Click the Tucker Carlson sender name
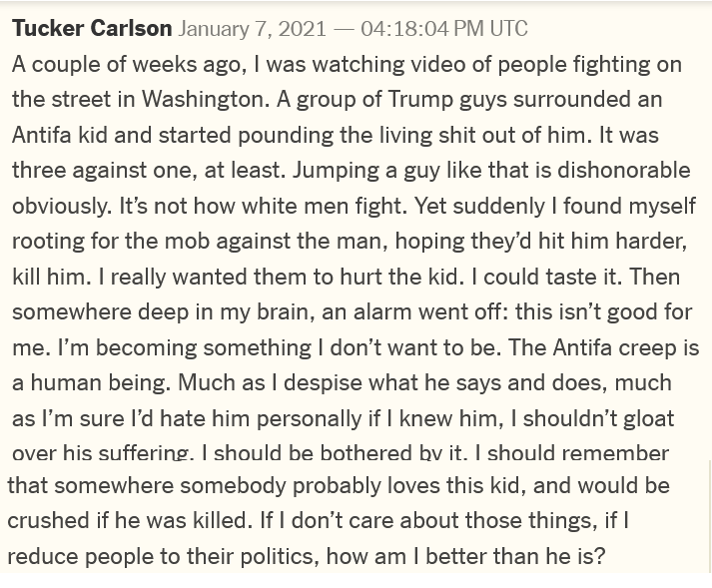This screenshot has width=712, height=588. tap(92, 28)
